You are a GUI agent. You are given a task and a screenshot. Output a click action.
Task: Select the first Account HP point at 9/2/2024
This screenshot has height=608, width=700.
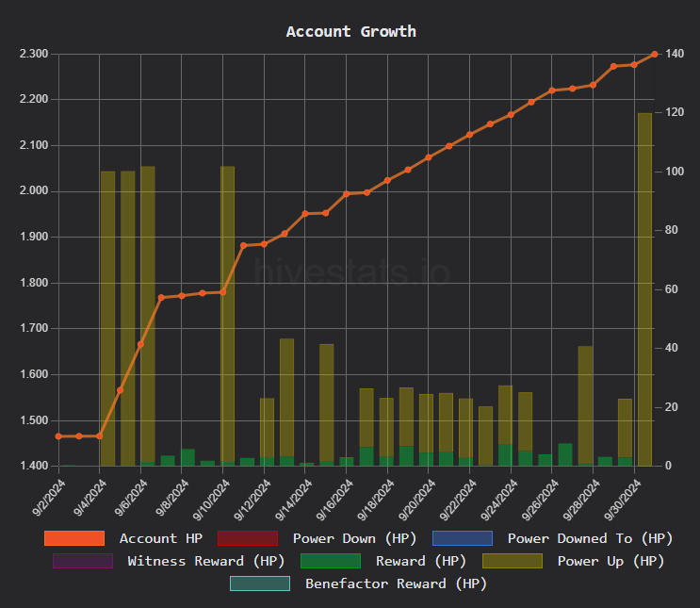58,436
